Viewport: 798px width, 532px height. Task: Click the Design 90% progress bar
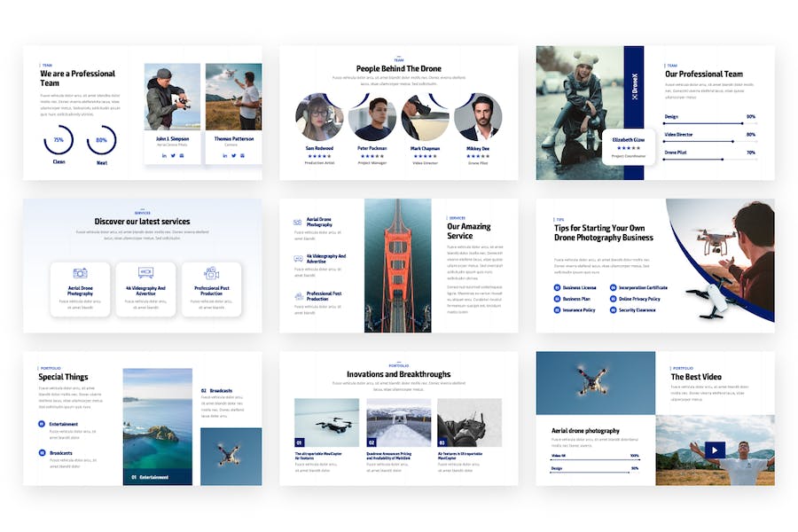709,123
